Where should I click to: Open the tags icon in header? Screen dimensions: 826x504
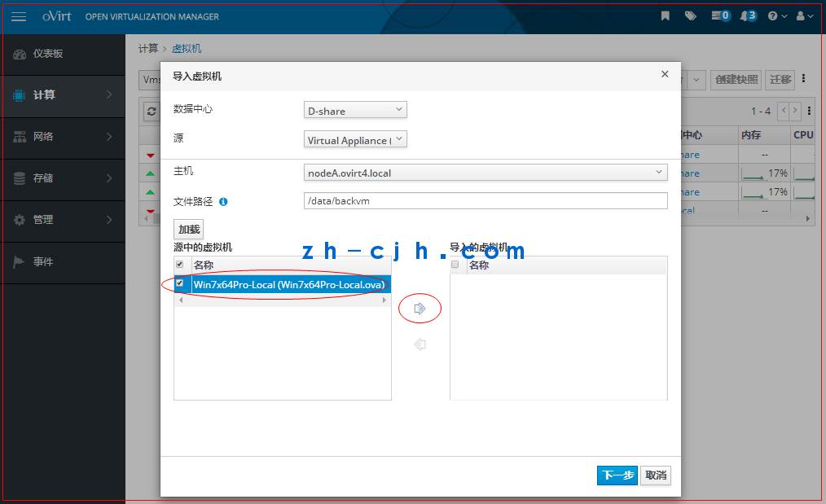(x=690, y=15)
